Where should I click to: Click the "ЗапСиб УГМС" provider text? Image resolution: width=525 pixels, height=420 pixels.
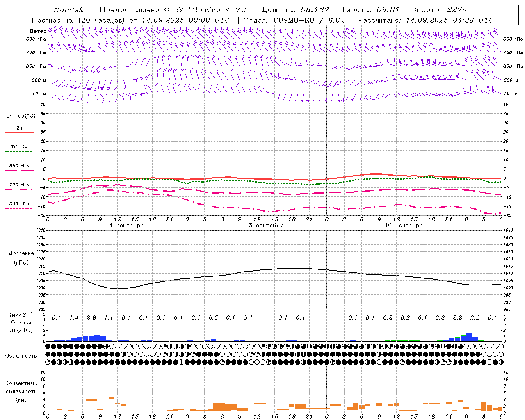(x=219, y=10)
